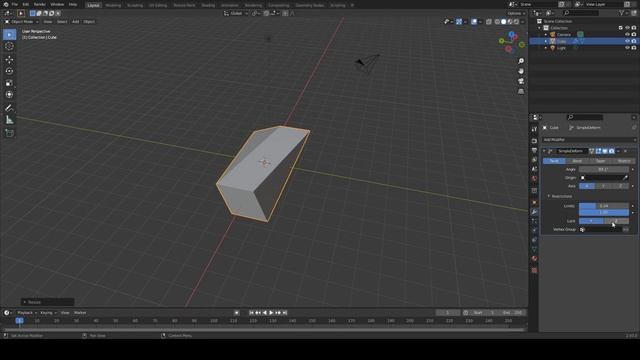Click the Origin eyedropper icon
Viewport: 640px width, 360px height.
(x=625, y=178)
